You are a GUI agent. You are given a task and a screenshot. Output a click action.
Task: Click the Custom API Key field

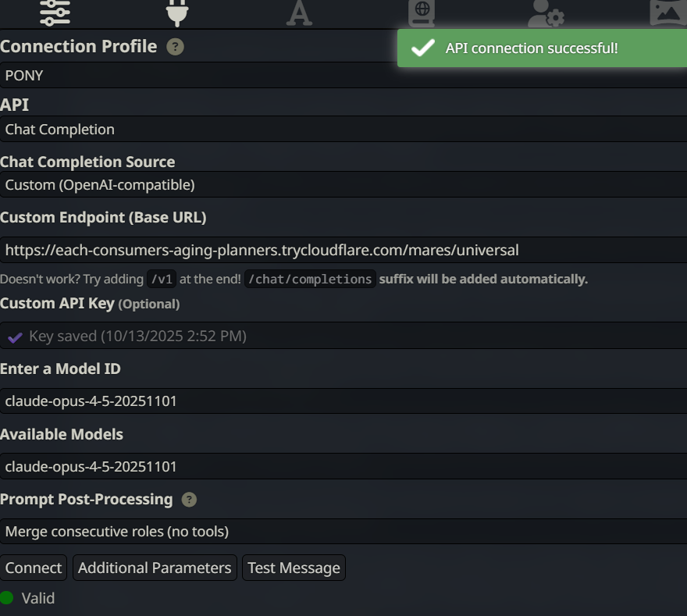coord(343,336)
